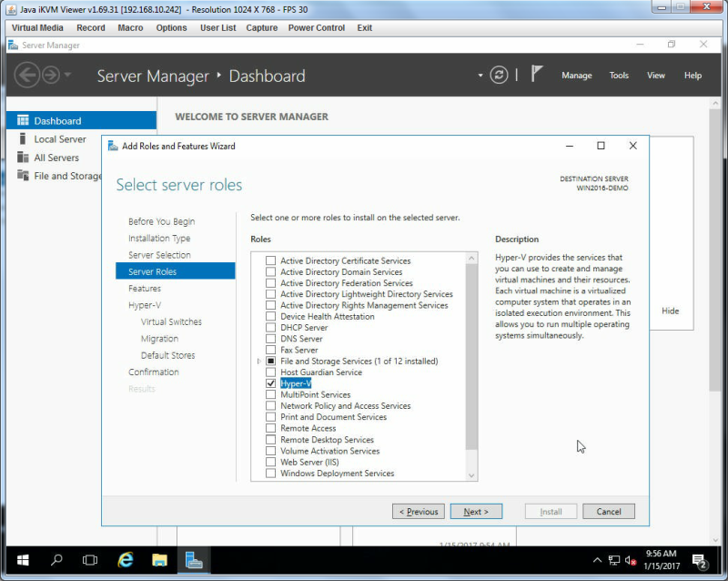728x581 pixels.
Task: Click the Server Manager vertical scrollbar thumb
Action: click(x=715, y=250)
